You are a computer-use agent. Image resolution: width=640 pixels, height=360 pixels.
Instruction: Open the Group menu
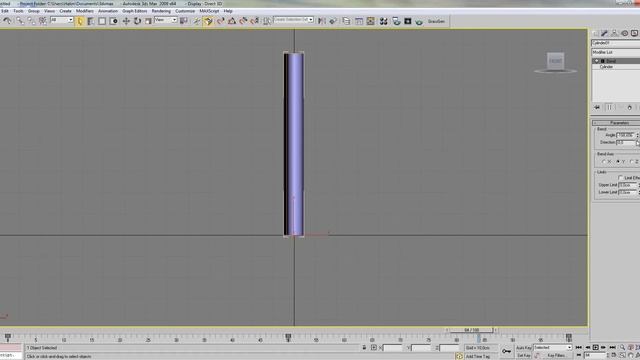click(x=33, y=11)
